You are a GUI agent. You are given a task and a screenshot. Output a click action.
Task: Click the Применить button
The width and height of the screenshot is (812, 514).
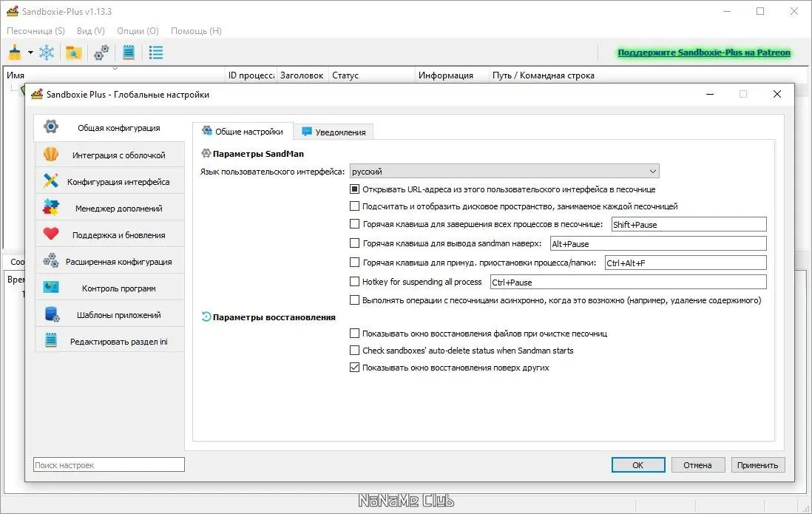pyautogui.click(x=757, y=464)
